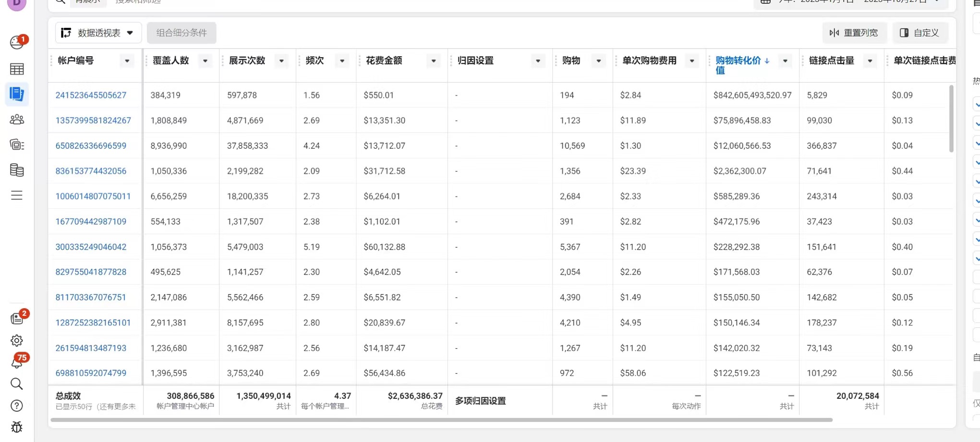Expand the 帐户编号 column dropdown arrow

[x=127, y=61]
